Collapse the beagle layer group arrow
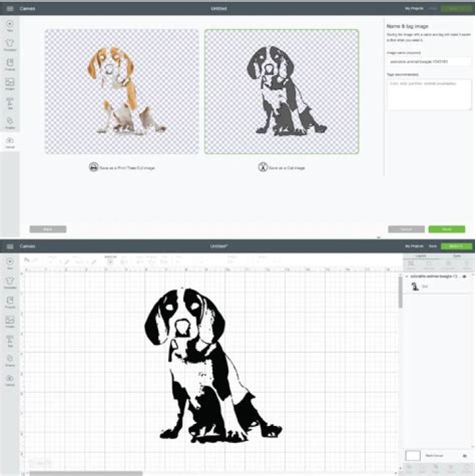Viewport: 475px width, 476px height. tap(406, 276)
